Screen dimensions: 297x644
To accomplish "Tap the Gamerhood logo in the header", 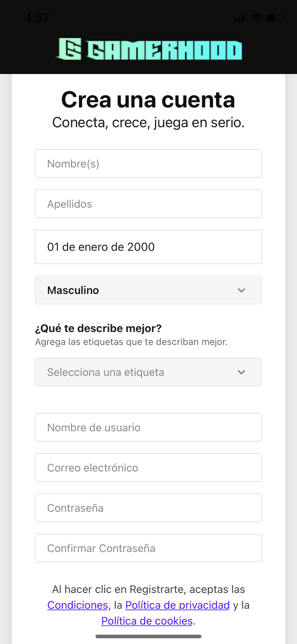I will [149, 49].
